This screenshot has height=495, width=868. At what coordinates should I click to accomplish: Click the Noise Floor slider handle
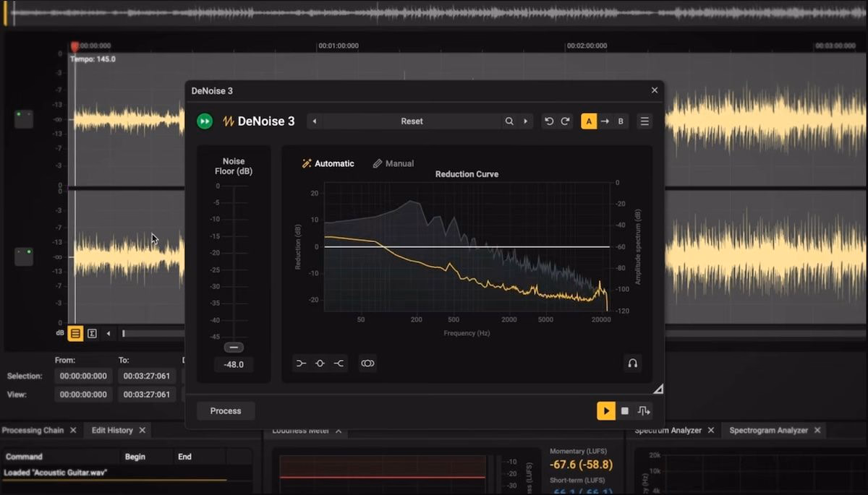234,348
